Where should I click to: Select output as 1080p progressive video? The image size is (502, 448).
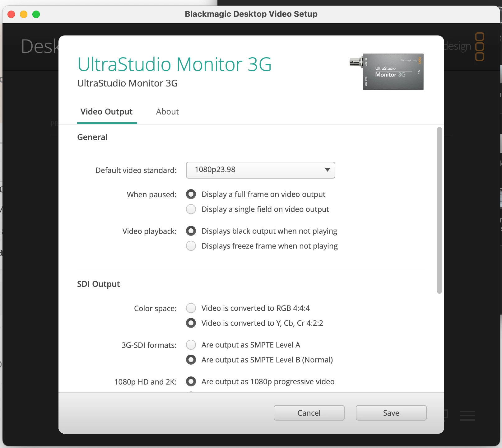pos(191,382)
